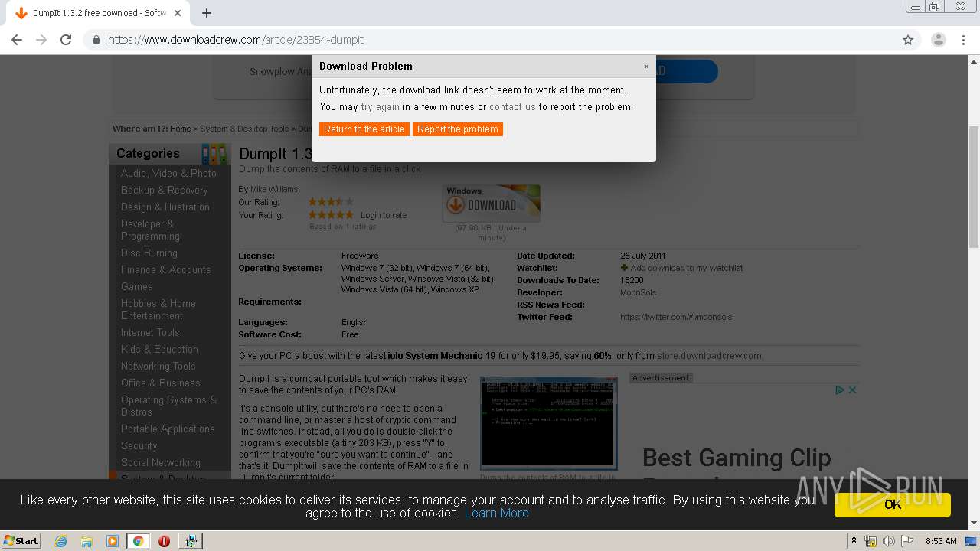The height and width of the screenshot is (551, 980).
Task: Enlarge the DumpIt console screenshot thumbnail
Action: (548, 422)
